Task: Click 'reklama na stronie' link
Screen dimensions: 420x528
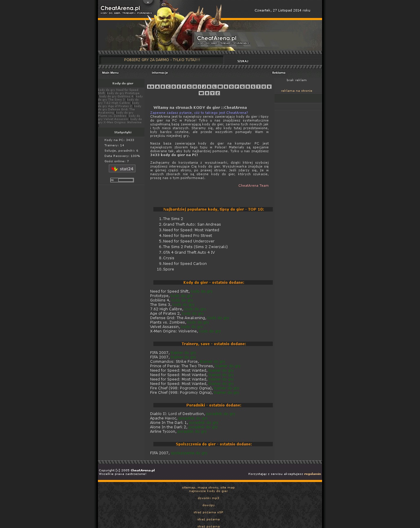Action: click(296, 91)
